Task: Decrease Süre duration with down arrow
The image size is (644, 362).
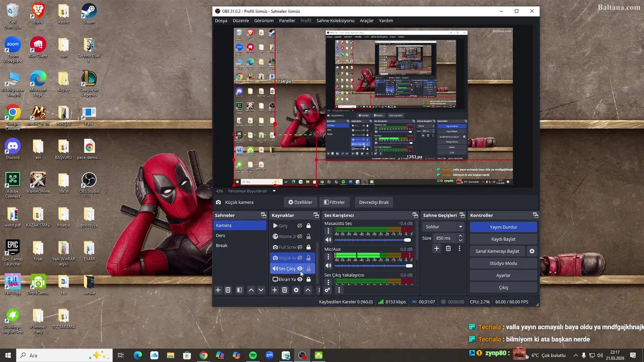Action: pos(460,240)
